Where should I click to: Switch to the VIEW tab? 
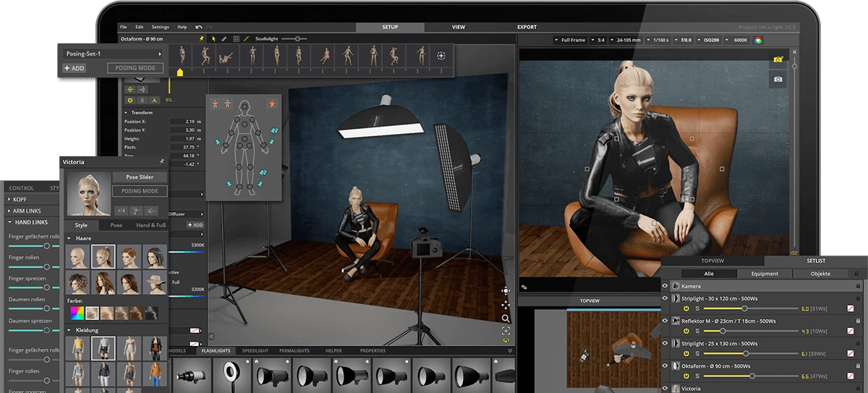coord(459,27)
